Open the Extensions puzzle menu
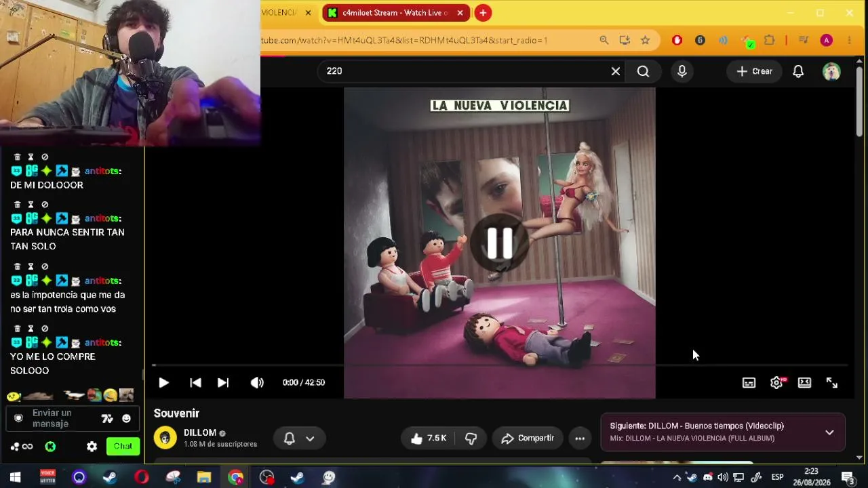 769,41
